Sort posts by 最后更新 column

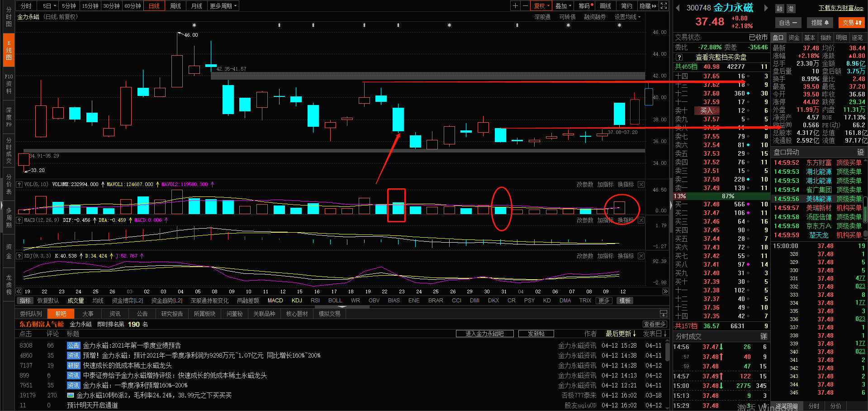[621, 334]
